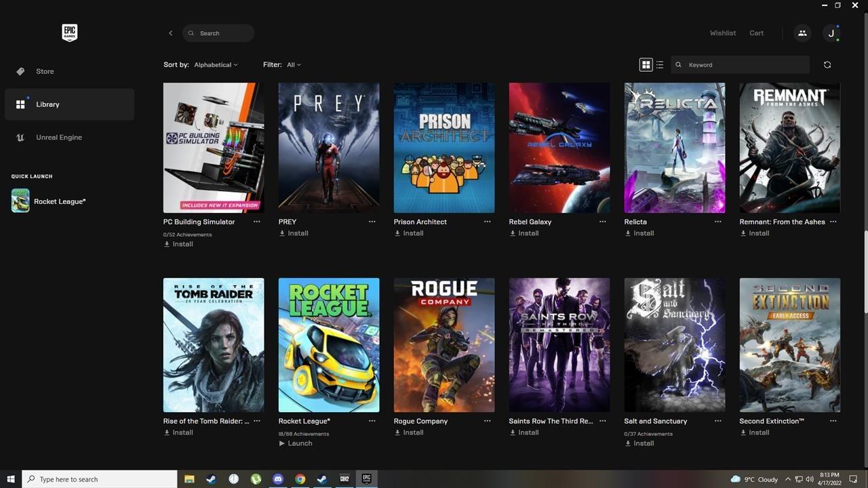Click the library Keyword filter field
This screenshot has height=488, width=868.
[x=740, y=65]
